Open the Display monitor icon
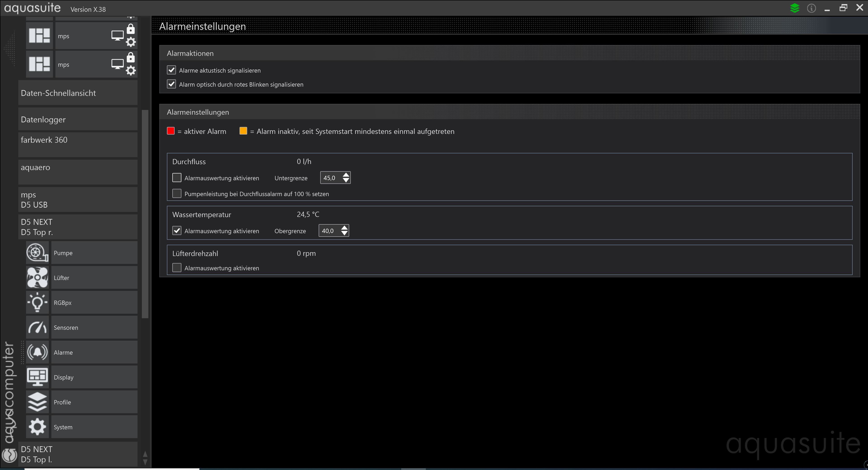Image resolution: width=868 pixels, height=470 pixels. 37,377
